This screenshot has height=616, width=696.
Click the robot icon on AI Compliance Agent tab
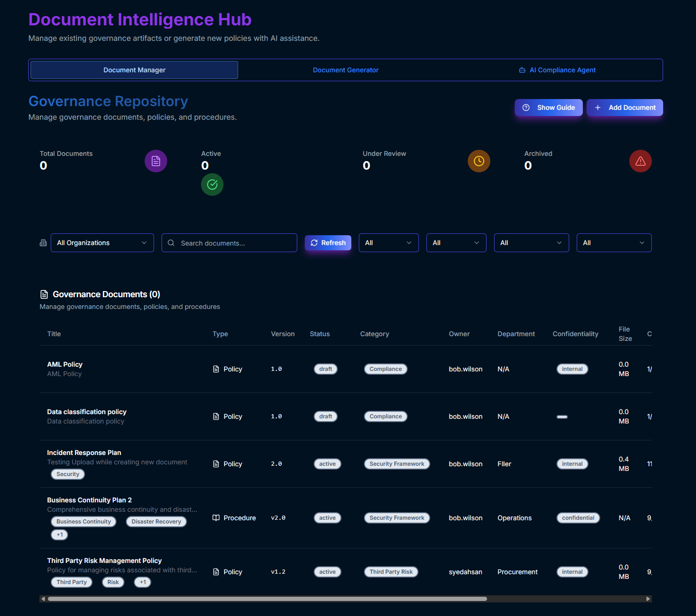522,70
